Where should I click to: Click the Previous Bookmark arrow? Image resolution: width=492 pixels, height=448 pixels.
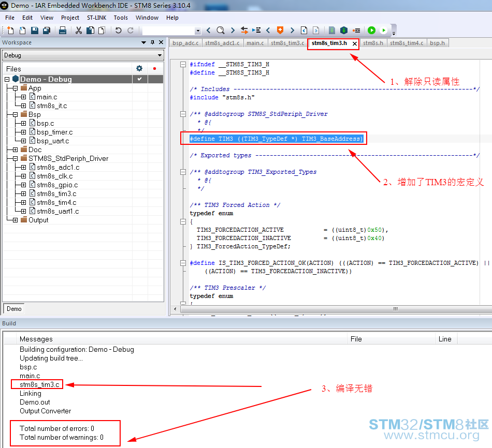click(x=268, y=30)
